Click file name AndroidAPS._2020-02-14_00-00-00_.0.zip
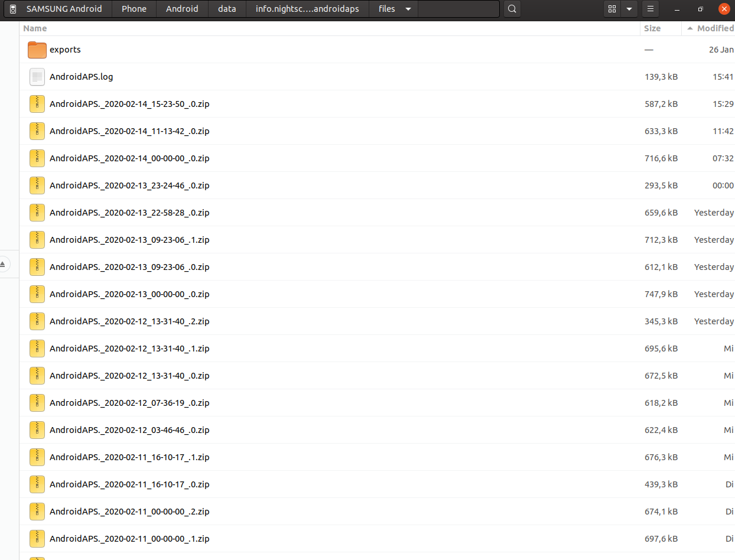Viewport: 735px width, 560px height. tap(129, 158)
